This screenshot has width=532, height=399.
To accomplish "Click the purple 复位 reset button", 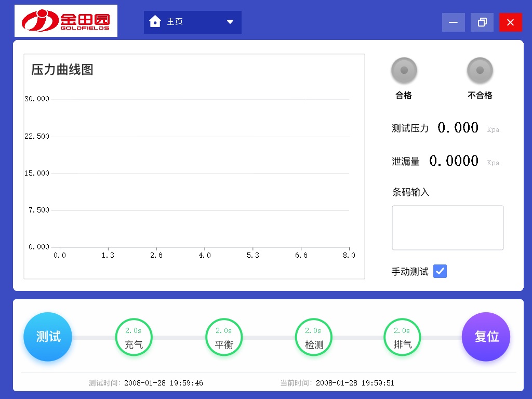I will point(486,337).
